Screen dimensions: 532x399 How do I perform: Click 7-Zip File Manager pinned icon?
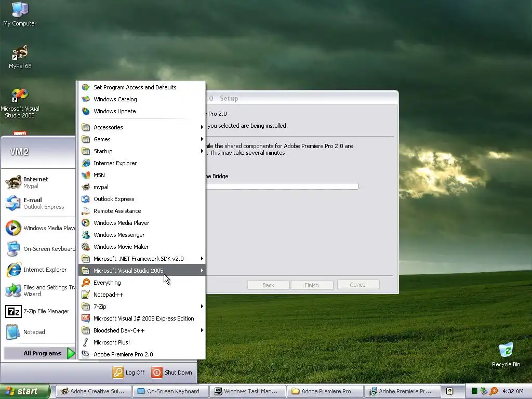[x=13, y=311]
